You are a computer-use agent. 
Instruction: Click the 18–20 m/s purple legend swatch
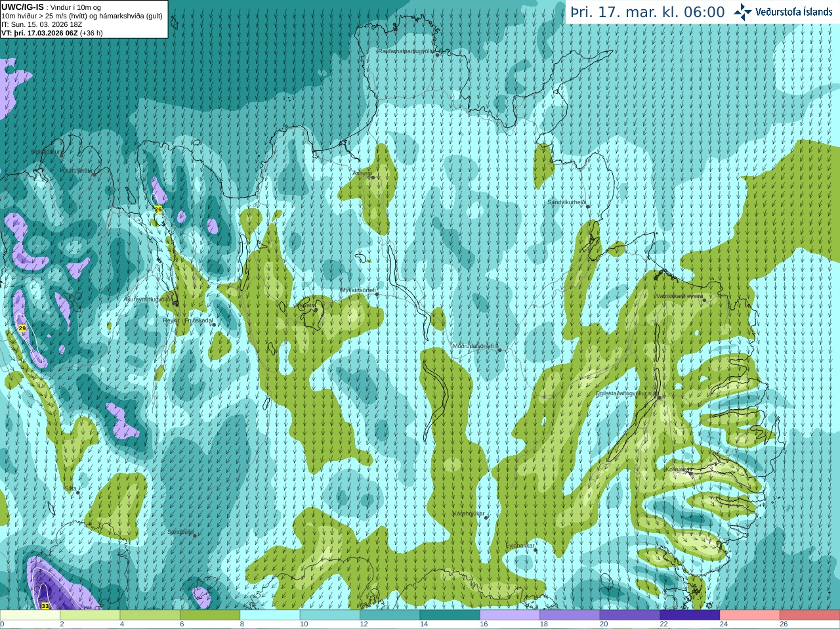pyautogui.click(x=570, y=615)
